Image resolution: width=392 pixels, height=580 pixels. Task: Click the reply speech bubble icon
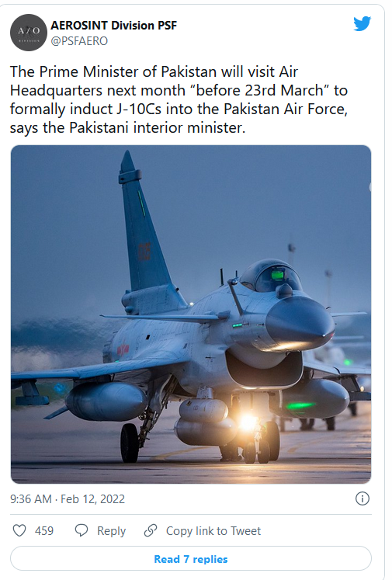pos(82,530)
